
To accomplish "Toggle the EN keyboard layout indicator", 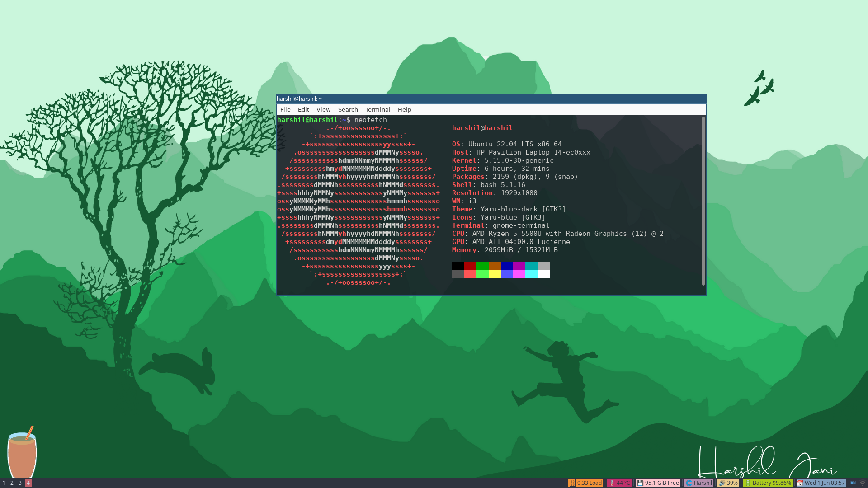I will click(853, 482).
